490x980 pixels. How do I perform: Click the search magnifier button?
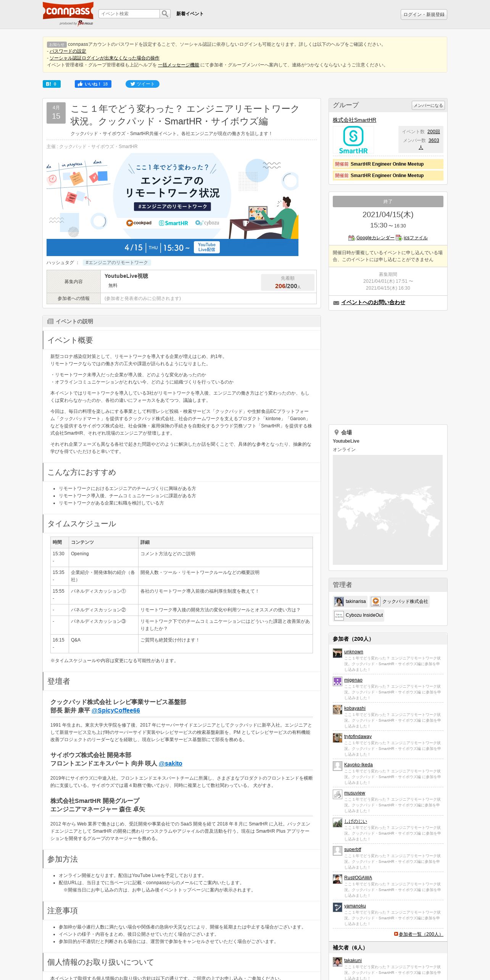point(165,14)
